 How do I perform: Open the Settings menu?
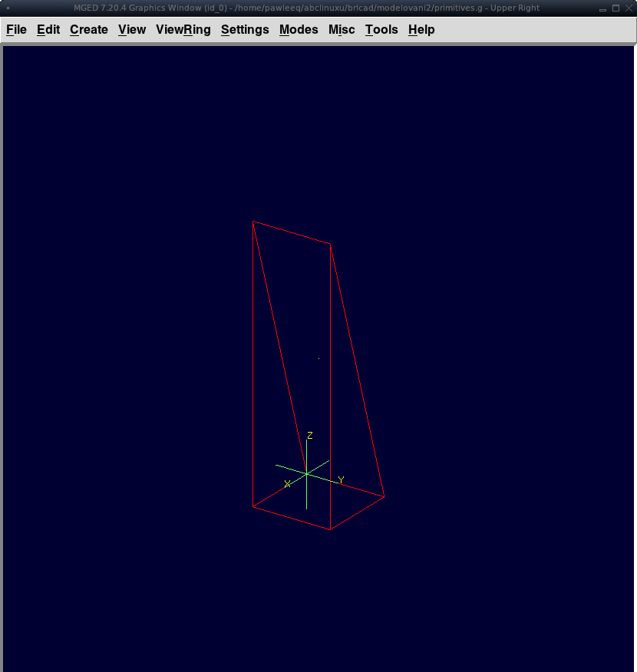click(x=245, y=30)
